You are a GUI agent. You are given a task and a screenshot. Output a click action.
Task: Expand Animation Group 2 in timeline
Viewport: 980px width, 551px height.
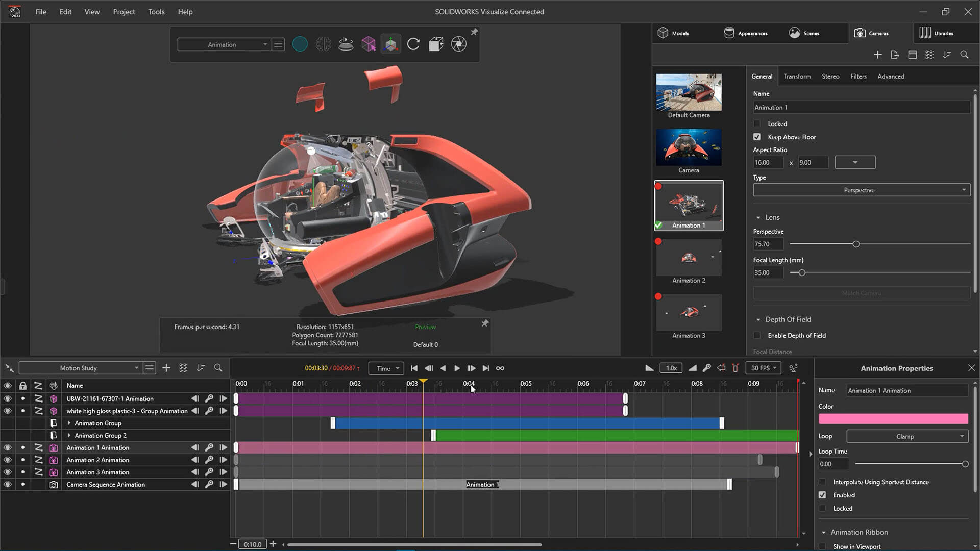point(69,435)
